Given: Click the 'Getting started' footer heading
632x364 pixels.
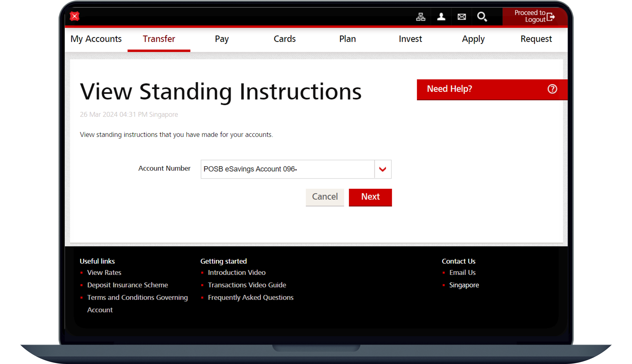Looking at the screenshot, I should tap(223, 261).
